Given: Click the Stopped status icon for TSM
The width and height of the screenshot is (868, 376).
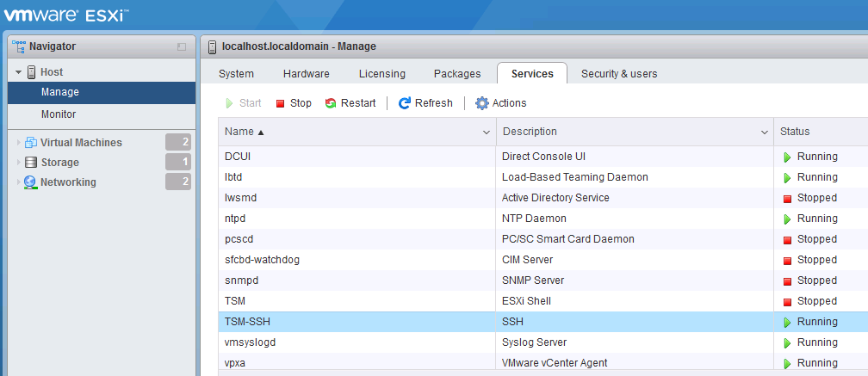Looking at the screenshot, I should (x=787, y=302).
